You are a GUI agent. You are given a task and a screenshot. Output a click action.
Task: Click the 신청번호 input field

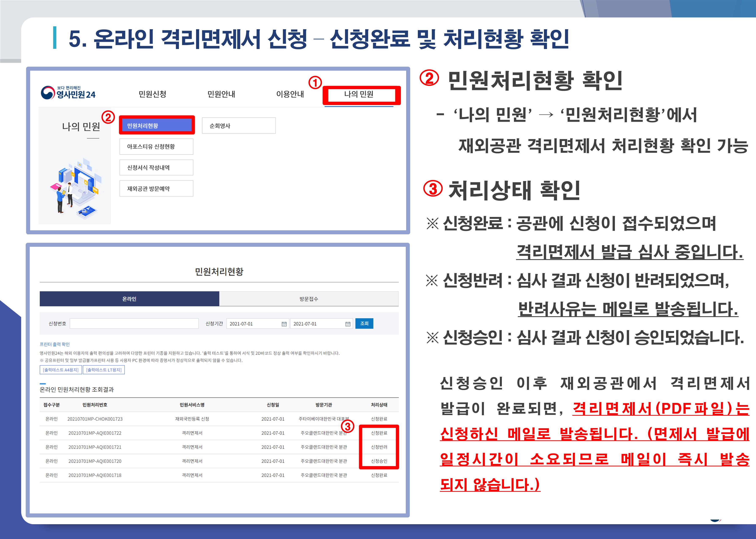(134, 324)
